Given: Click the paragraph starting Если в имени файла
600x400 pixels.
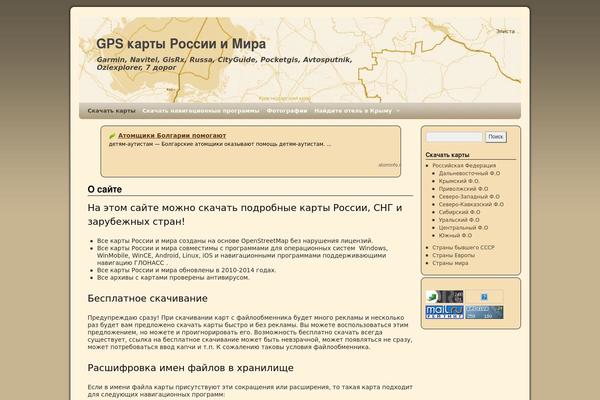Looking at the screenshot, I should point(250,391).
